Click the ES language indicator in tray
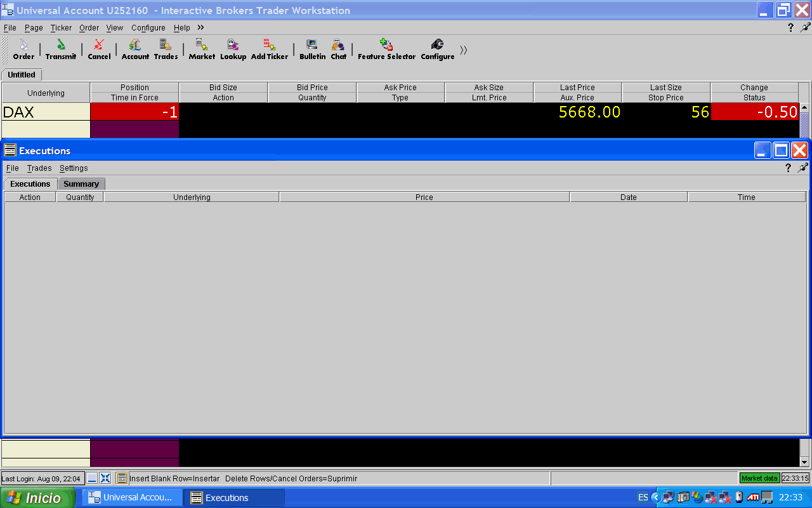This screenshot has height=508, width=812. coord(643,497)
